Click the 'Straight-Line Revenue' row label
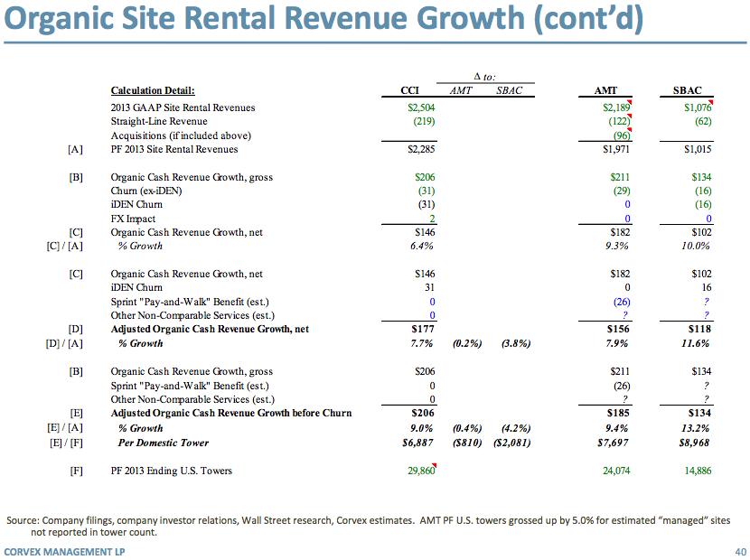The height and width of the screenshot is (560, 750). [158, 121]
